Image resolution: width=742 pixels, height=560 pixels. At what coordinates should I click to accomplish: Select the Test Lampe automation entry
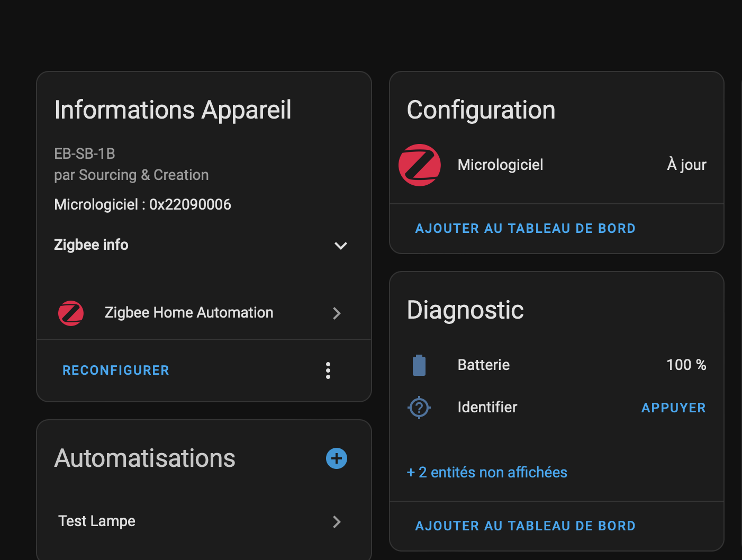(x=204, y=521)
